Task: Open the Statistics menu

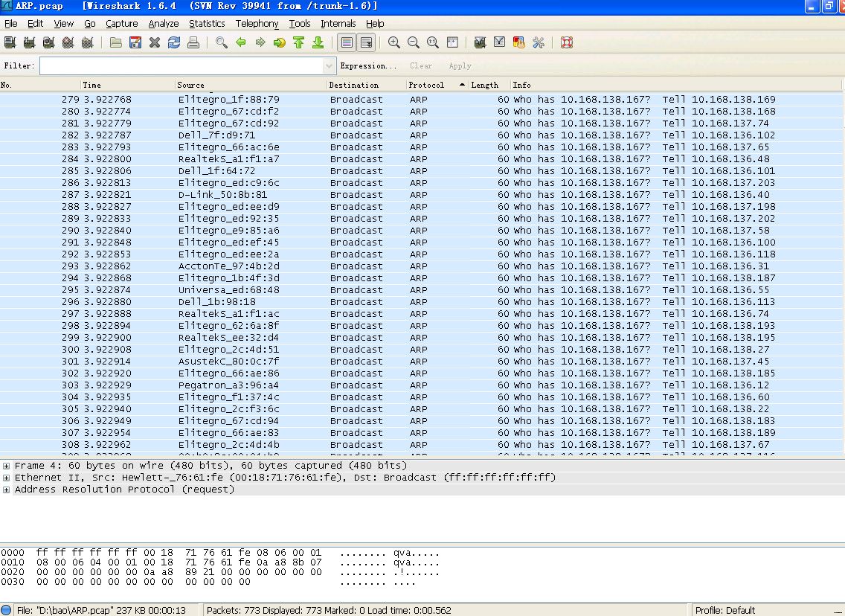Action: tap(206, 24)
